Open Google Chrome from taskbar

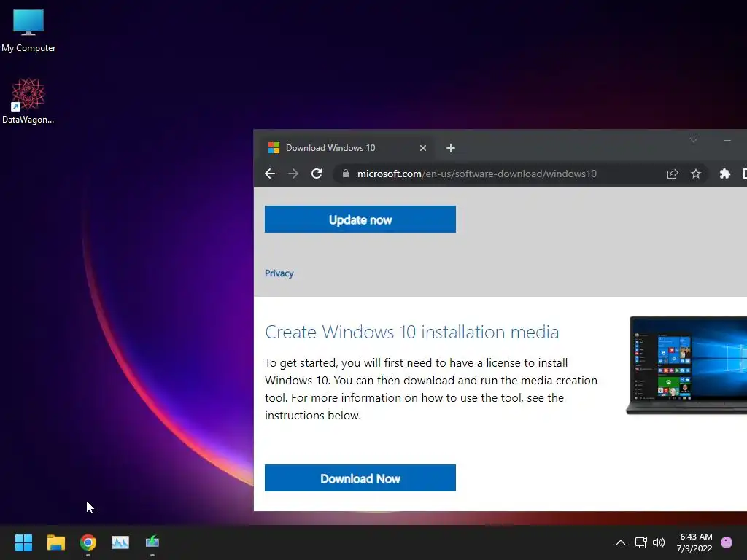click(88, 542)
